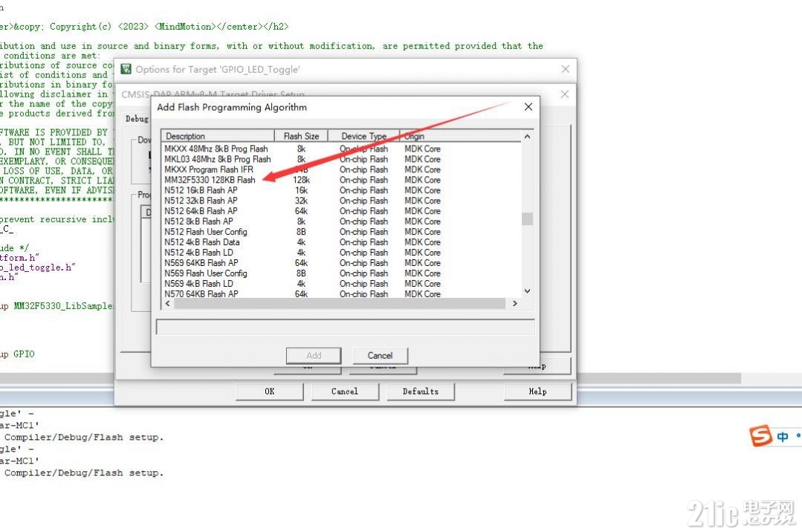
Task: Click OK in Options for Target dialog
Action: coord(270,392)
